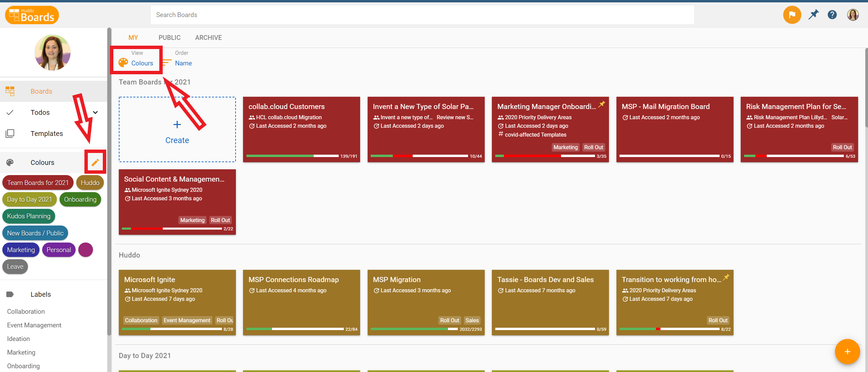Screen dimensions: 868x372
Task: Click clock icon on MSP - Mail Migration Board
Action: click(625, 118)
